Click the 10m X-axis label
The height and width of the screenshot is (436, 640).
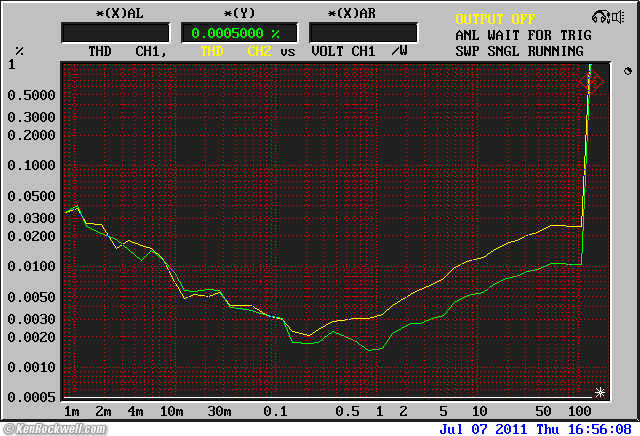click(171, 412)
